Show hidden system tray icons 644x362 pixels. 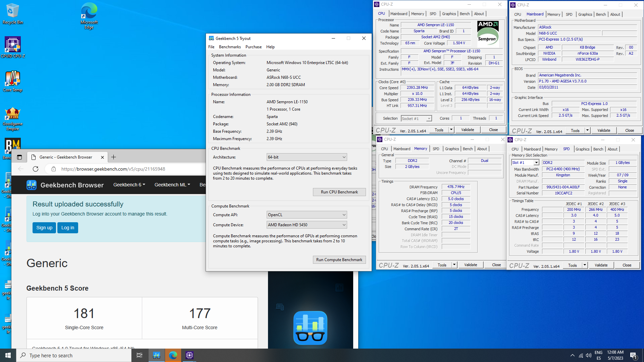click(x=573, y=355)
